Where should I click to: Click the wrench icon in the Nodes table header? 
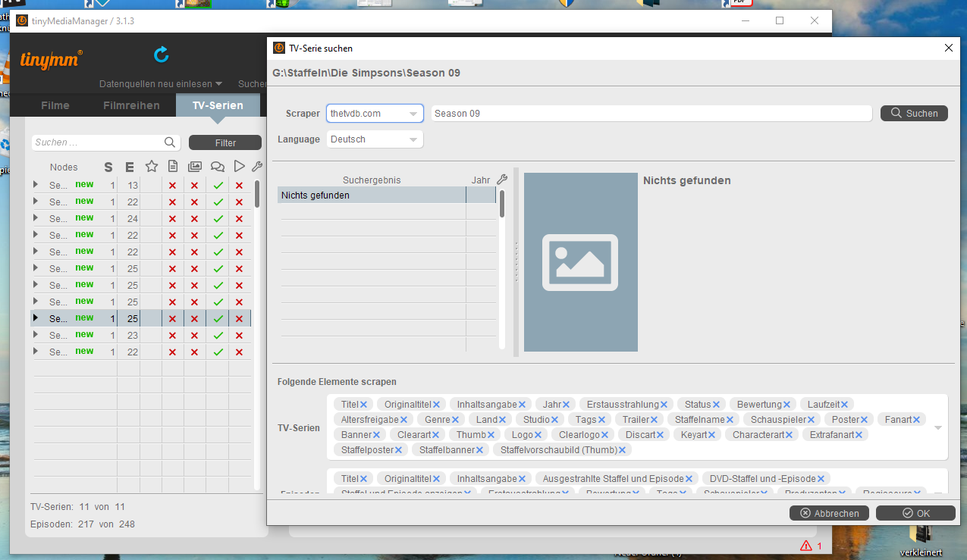[x=256, y=167]
